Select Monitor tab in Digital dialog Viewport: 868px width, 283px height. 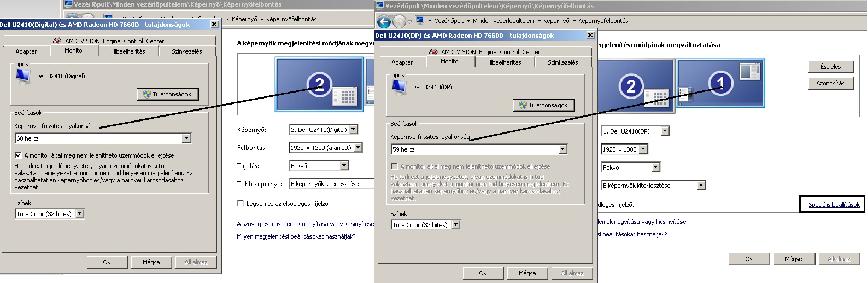74,50
